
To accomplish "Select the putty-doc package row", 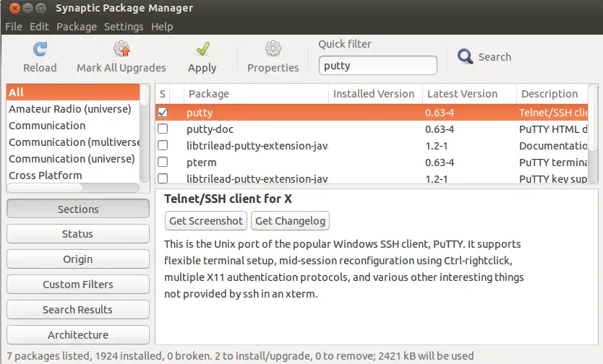I will point(372,129).
